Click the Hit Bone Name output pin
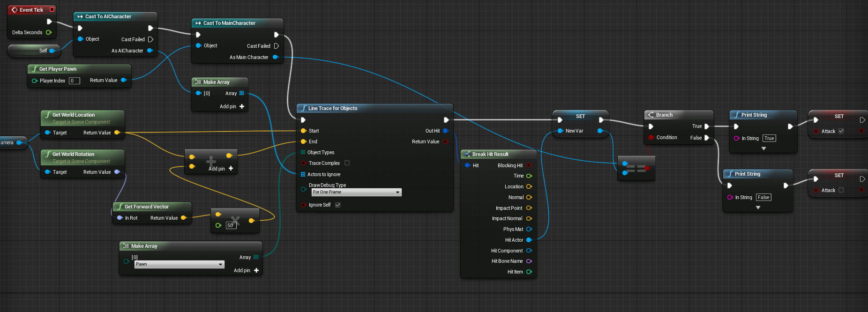 (x=529, y=261)
